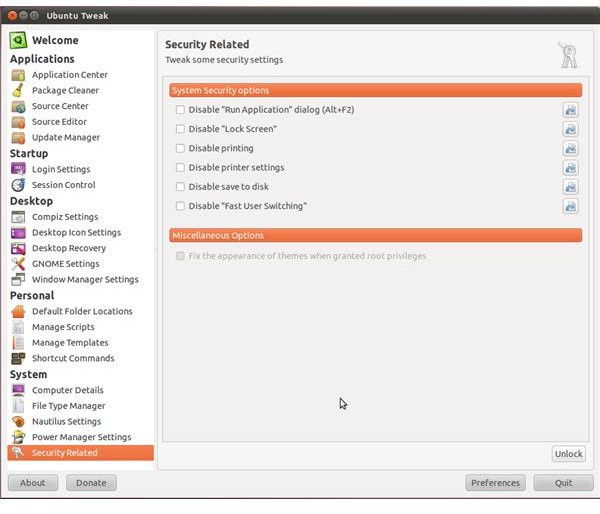Click the Unlock button
Screen dimensions: 600x514
569,454
